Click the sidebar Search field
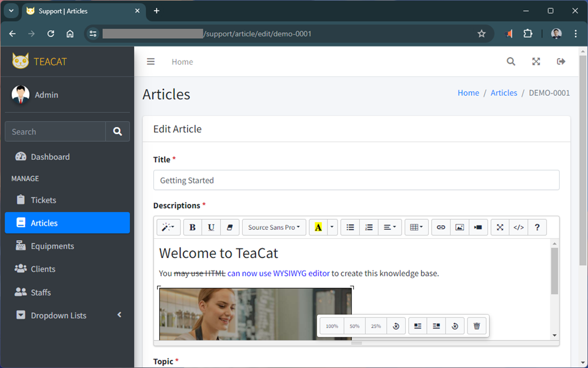The image size is (588, 368). coord(55,132)
